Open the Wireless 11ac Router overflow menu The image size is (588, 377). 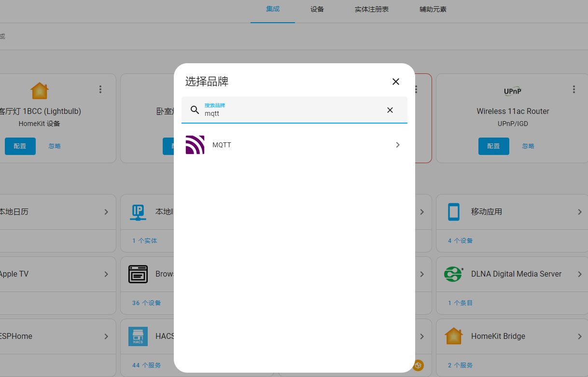(574, 89)
